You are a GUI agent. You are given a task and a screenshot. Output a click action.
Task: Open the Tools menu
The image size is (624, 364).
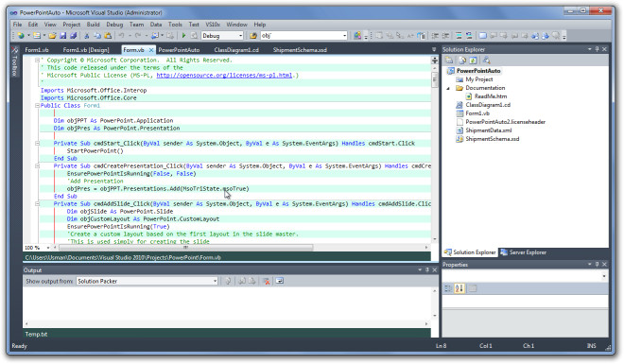click(x=175, y=25)
